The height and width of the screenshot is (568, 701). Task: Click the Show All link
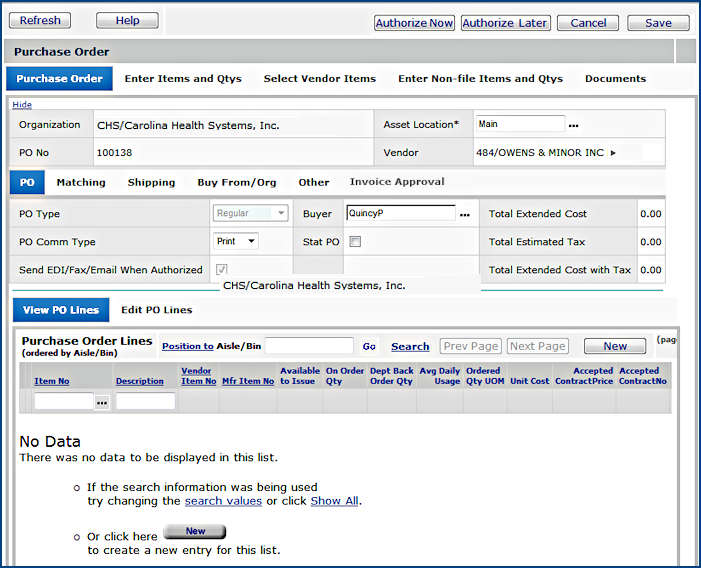(334, 501)
